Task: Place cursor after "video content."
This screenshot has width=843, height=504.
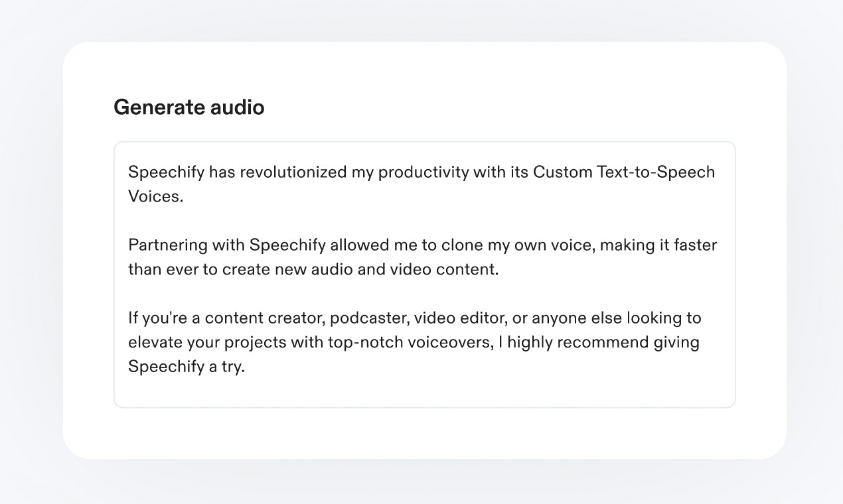Action: click(x=499, y=270)
